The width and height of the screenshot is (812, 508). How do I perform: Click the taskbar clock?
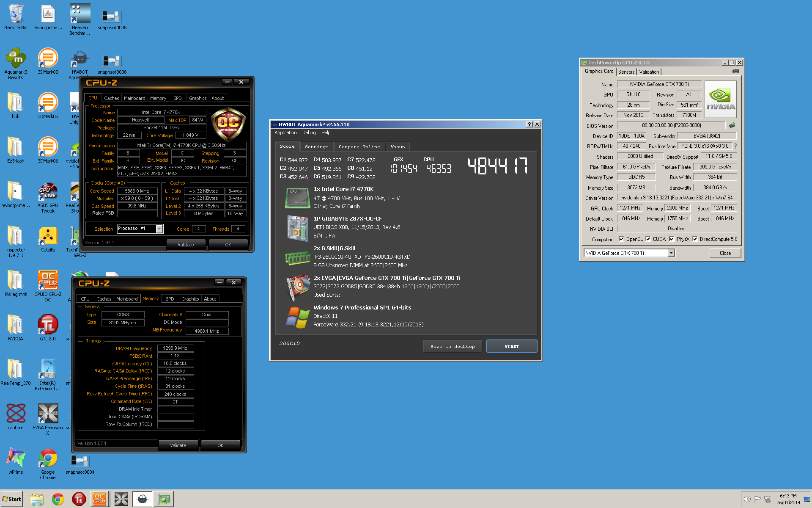pyautogui.click(x=788, y=499)
